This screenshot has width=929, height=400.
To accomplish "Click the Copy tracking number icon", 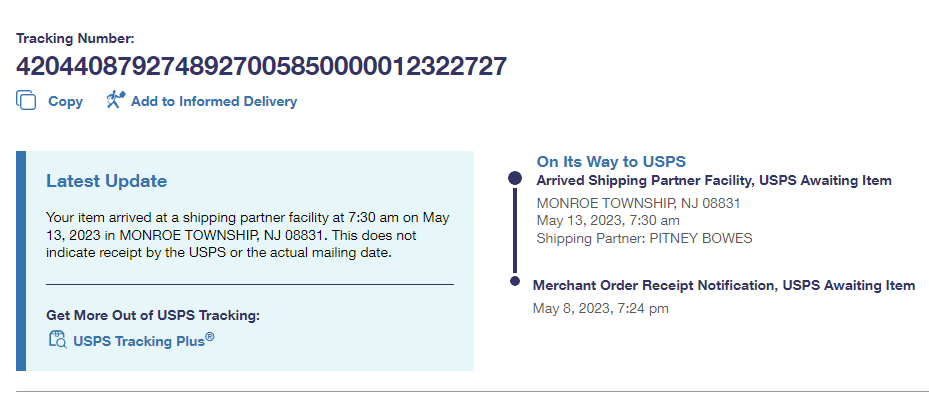I will coord(26,101).
